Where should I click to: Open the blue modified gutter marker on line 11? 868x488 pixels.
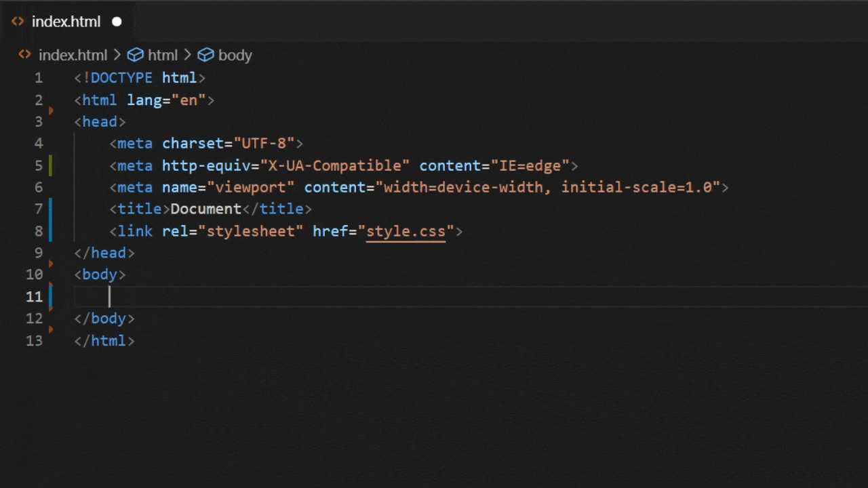click(x=50, y=296)
